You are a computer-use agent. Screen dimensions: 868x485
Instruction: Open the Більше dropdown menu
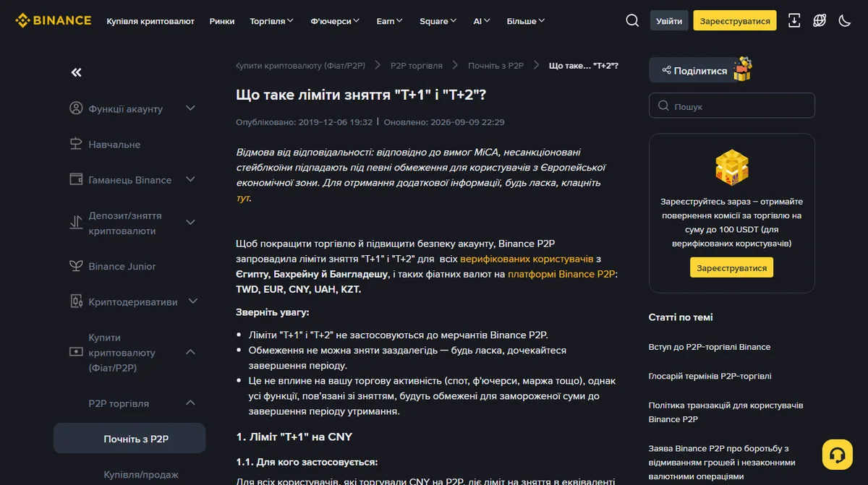tap(527, 21)
